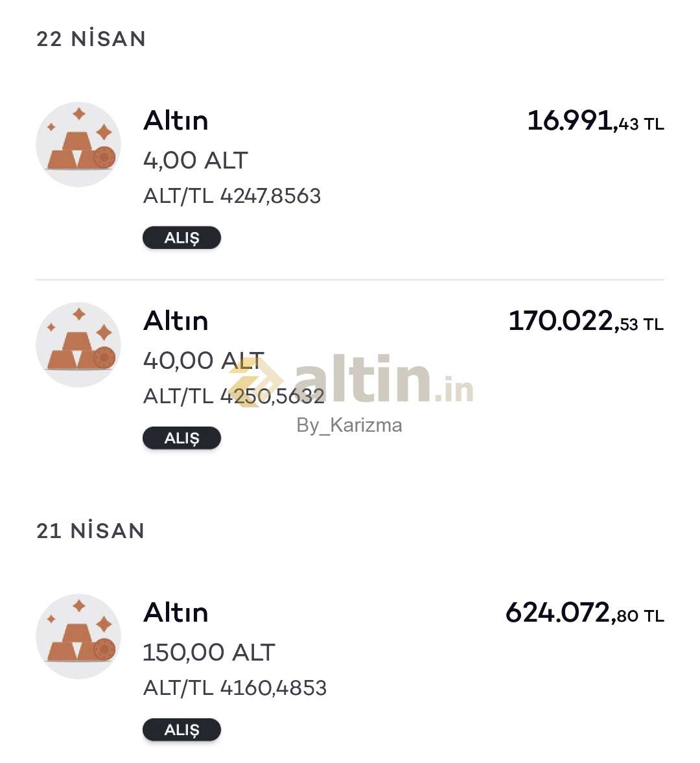This screenshot has width=700, height=763.
Task: Tap the gold bars icon beside the 150,00 ALT purchase
Action: click(x=78, y=637)
